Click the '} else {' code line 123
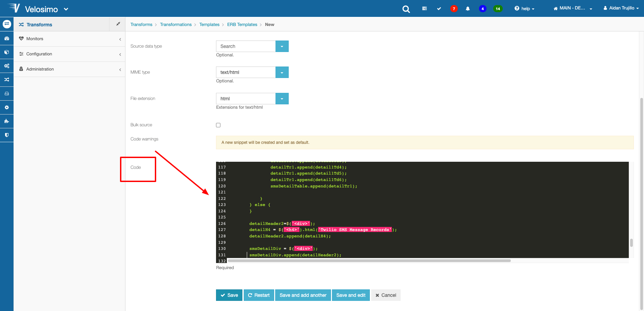Viewport: 644px width, 311px height. pos(260,205)
